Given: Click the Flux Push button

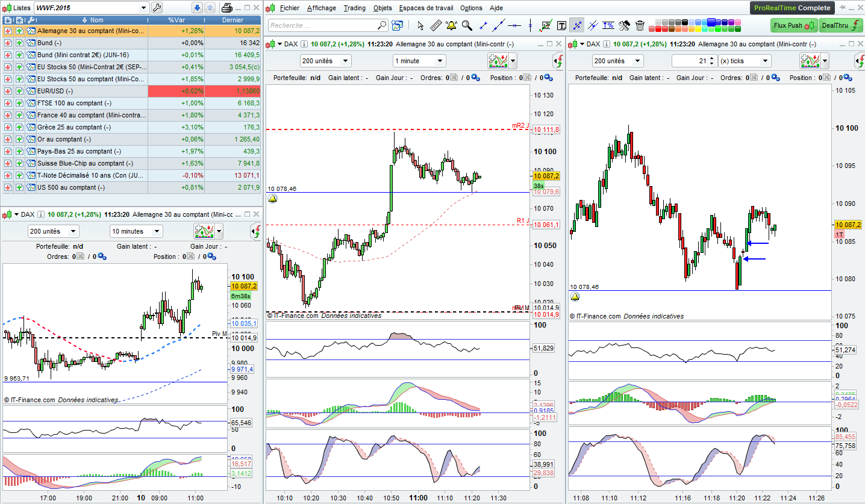Looking at the screenshot, I should pyautogui.click(x=792, y=25).
